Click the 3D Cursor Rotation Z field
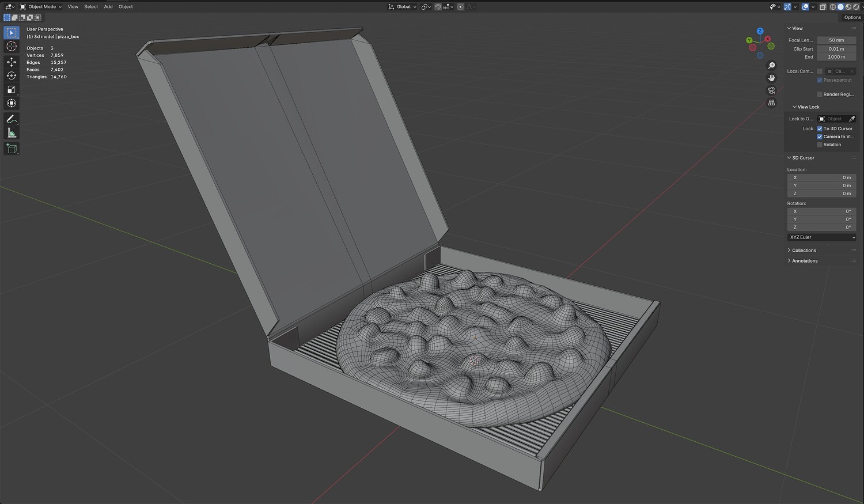The height and width of the screenshot is (504, 864). (x=822, y=228)
